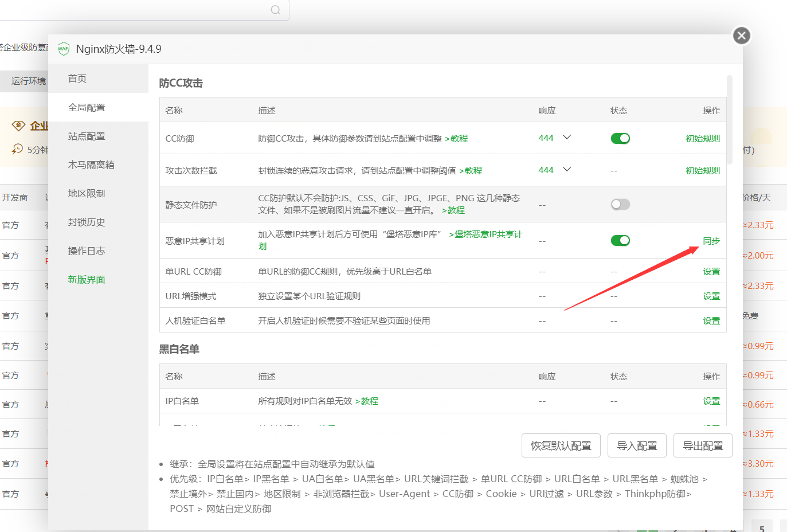Expand the CC防御 response 444 dropdown
Screen dimensions: 787x532
[x=555, y=138]
